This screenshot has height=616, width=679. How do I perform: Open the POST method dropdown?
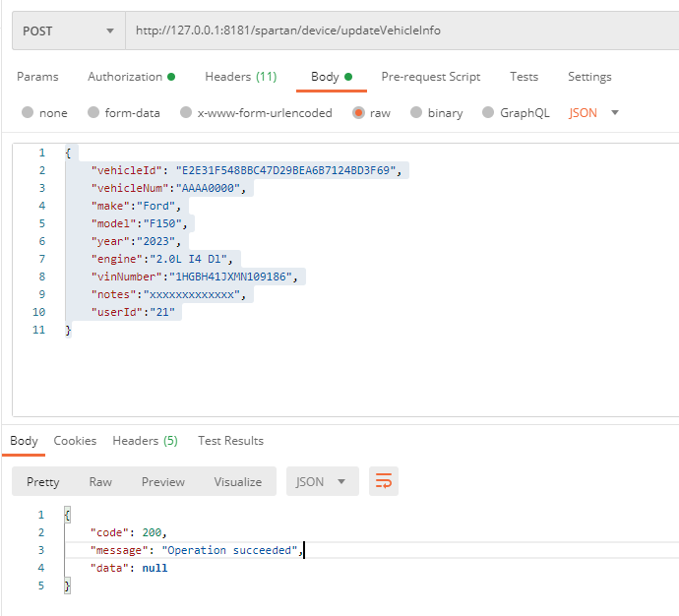[68, 31]
